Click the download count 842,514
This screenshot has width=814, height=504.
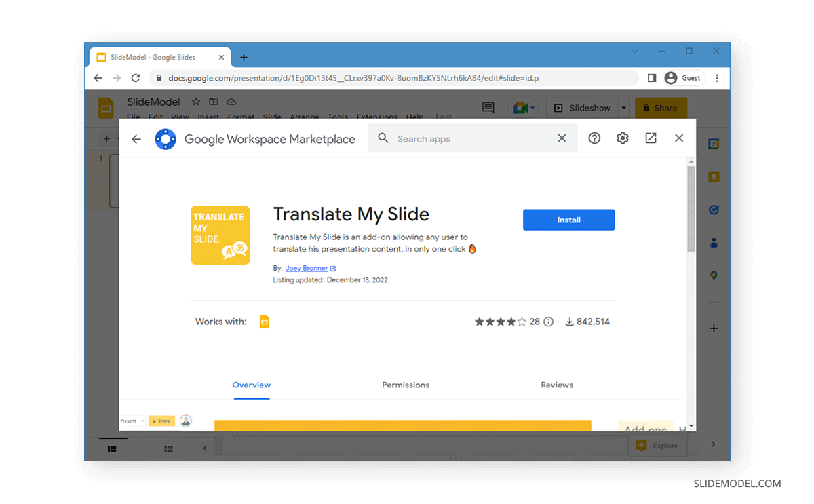click(593, 322)
